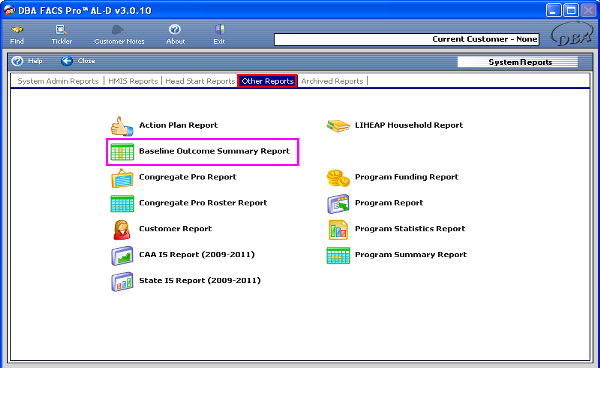
Task: Select the Archived Reports tab
Action: (x=332, y=81)
